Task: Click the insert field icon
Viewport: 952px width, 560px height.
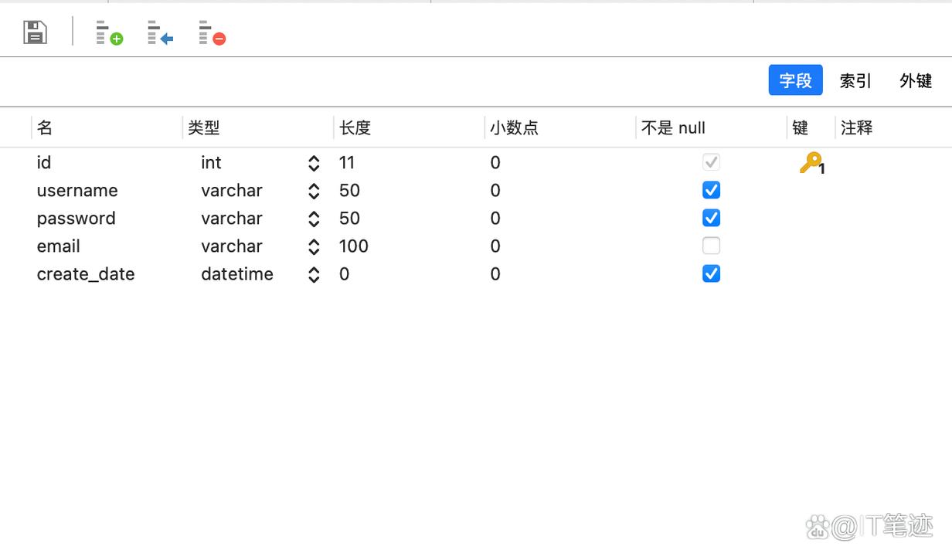Action: pos(160,33)
